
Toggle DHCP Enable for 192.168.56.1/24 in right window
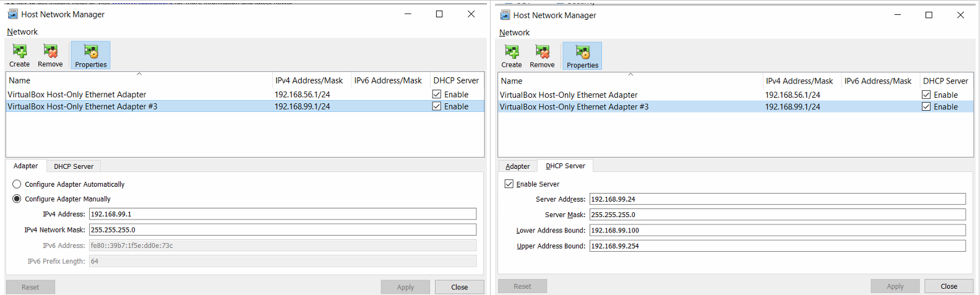pyautogui.click(x=926, y=95)
